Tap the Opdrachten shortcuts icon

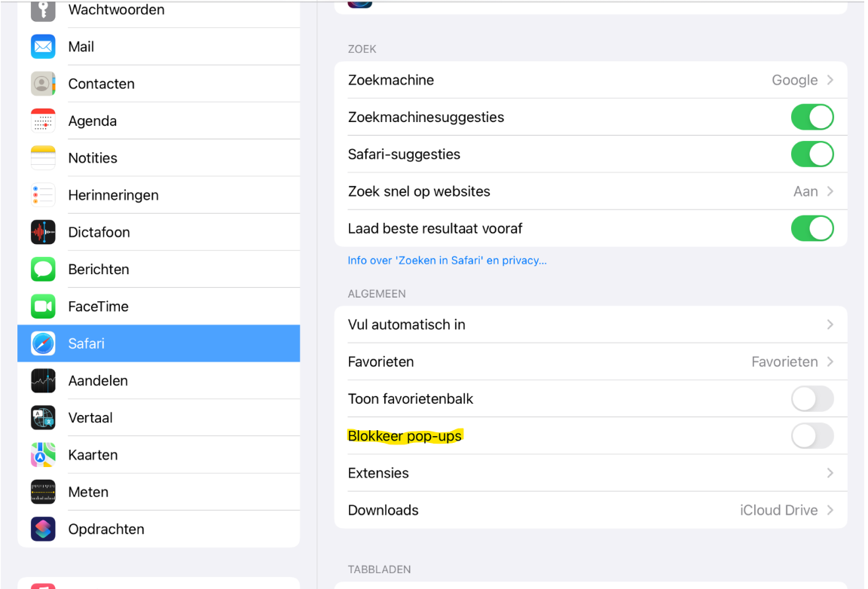coord(43,529)
